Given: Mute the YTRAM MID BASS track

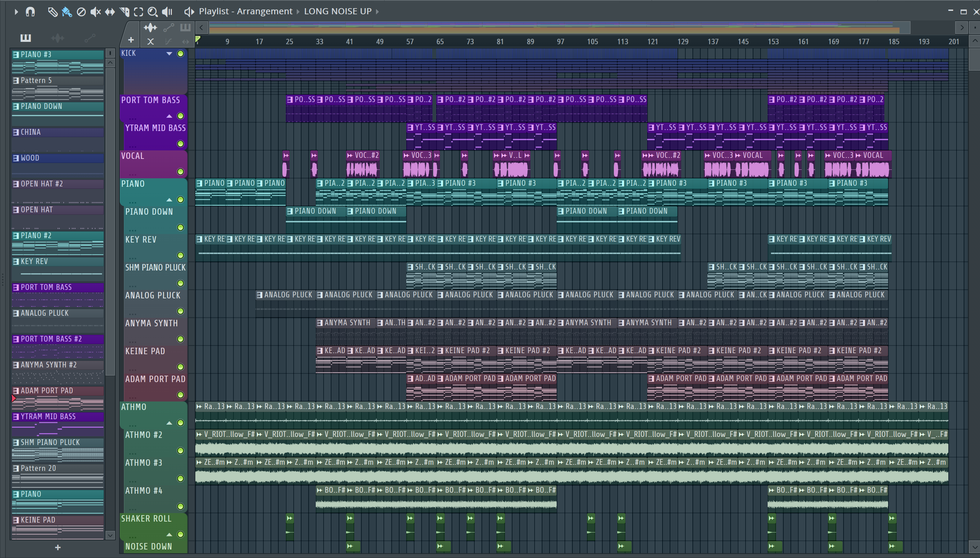Looking at the screenshot, I should pyautogui.click(x=180, y=144).
